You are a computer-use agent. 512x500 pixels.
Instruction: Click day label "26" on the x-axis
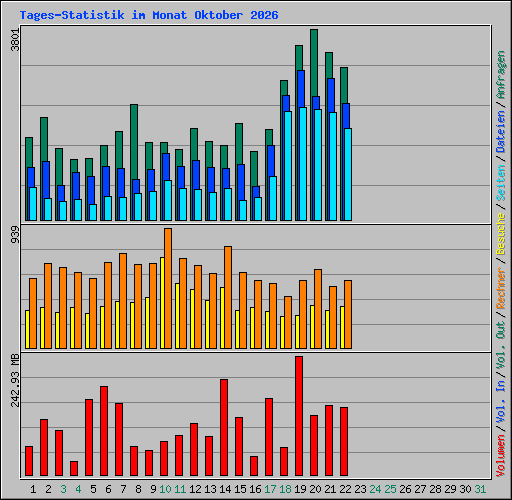tap(405, 489)
